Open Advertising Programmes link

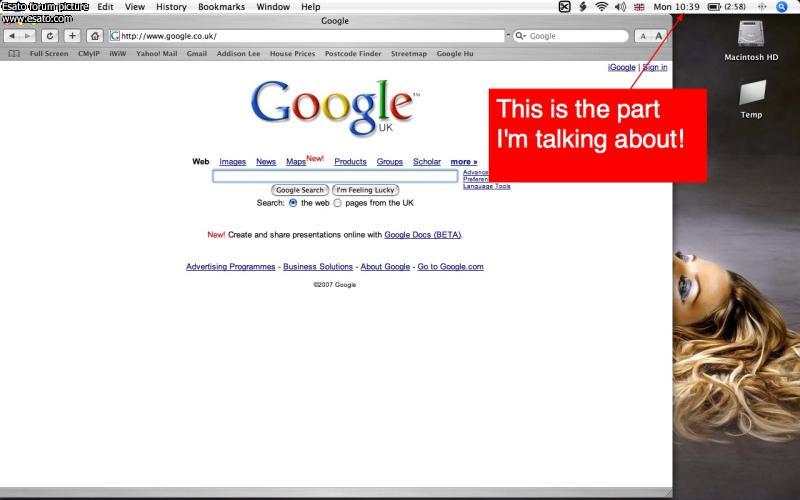click(x=231, y=266)
